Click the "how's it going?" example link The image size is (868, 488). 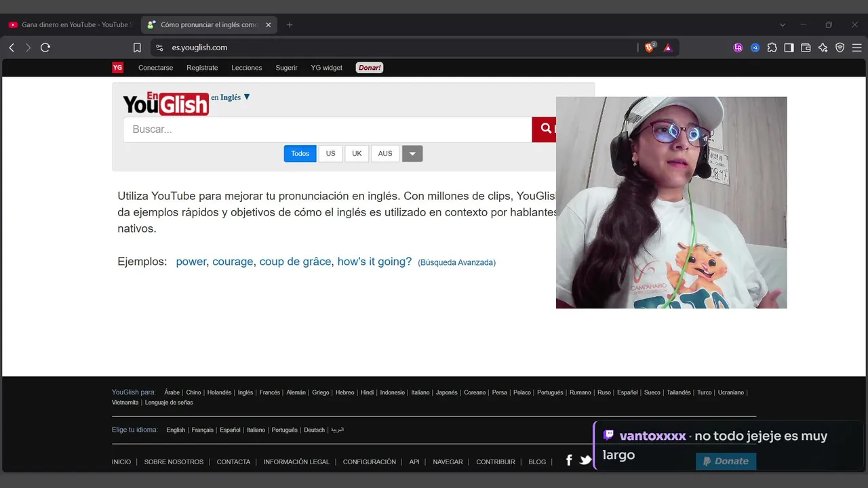374,262
